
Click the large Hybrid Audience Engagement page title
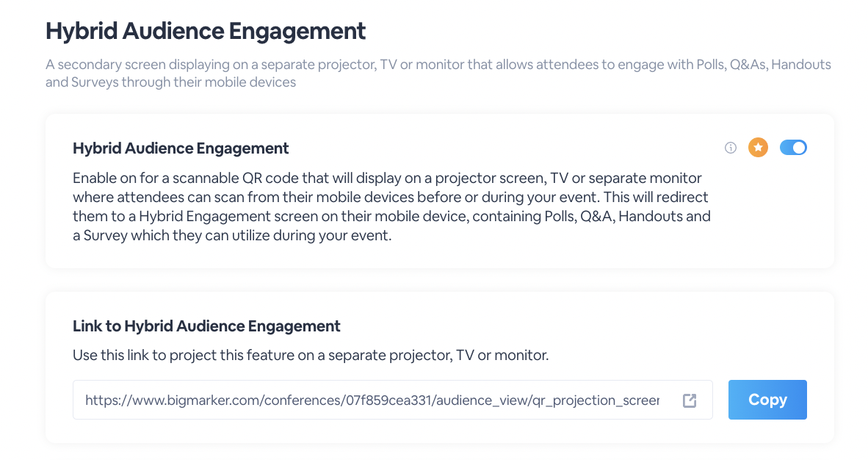[x=206, y=31]
